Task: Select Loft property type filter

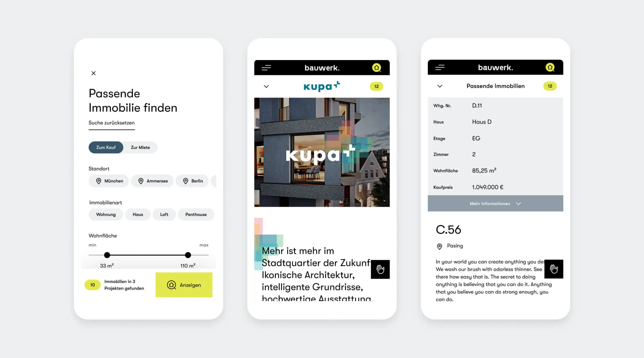Action: (x=163, y=214)
